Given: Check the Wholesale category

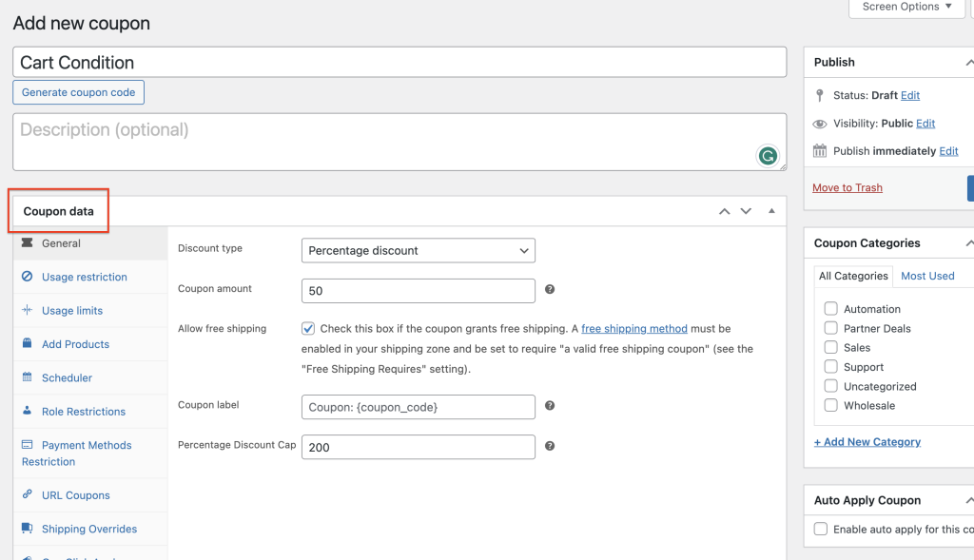Looking at the screenshot, I should click(830, 405).
